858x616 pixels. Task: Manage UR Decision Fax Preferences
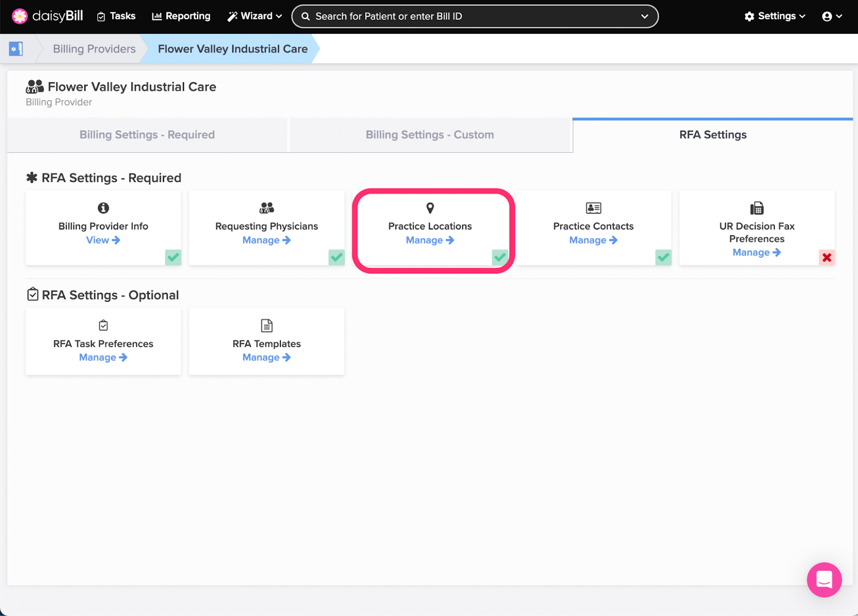pos(757,253)
